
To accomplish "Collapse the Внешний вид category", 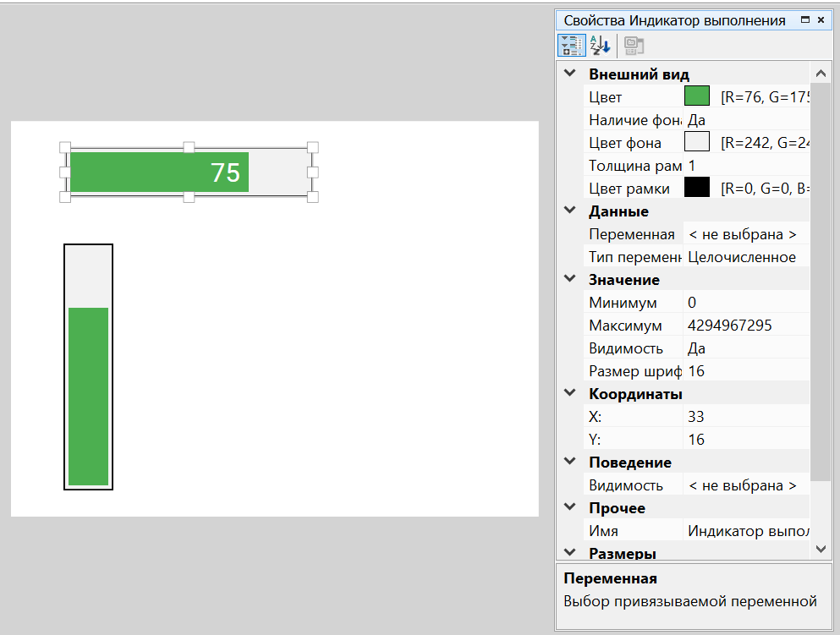I will [570, 74].
